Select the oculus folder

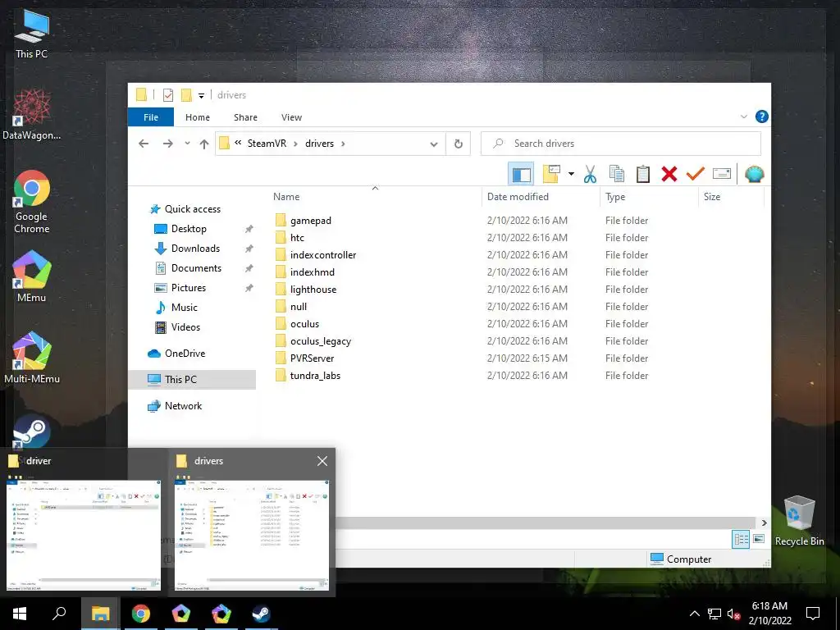tap(305, 323)
